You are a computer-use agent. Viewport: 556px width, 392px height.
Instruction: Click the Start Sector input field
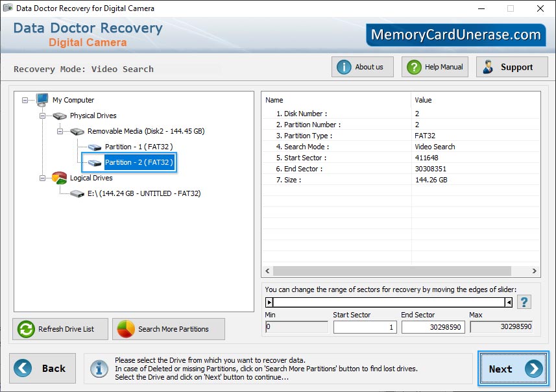(365, 327)
